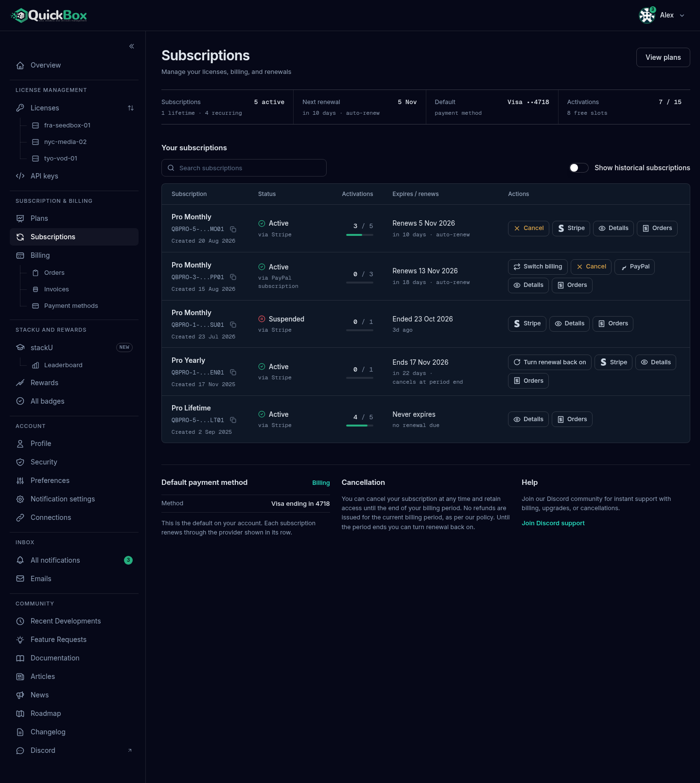View Orders of the Suspended subscription
Viewport: 700px width, 783px height.
(613, 324)
